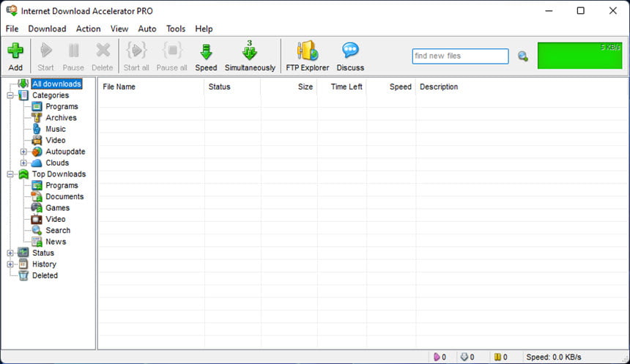Select Video under Categories
The height and width of the screenshot is (364, 630).
pyautogui.click(x=56, y=140)
